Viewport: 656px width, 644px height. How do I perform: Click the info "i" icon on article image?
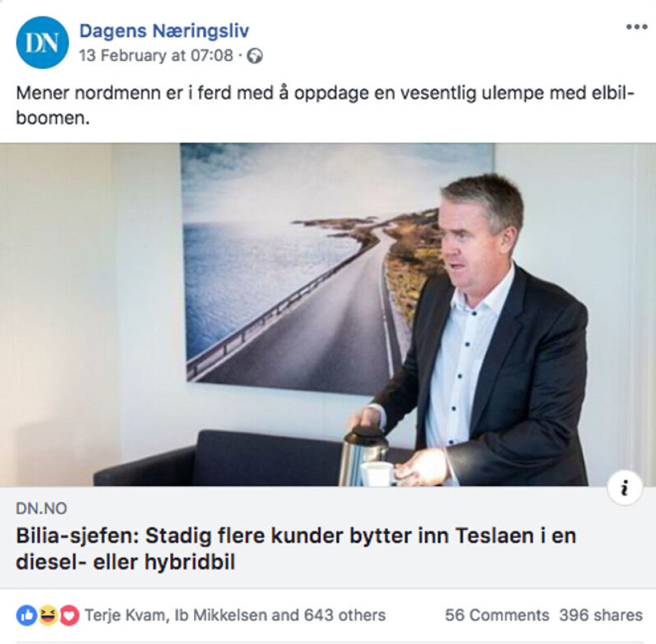pos(625,488)
